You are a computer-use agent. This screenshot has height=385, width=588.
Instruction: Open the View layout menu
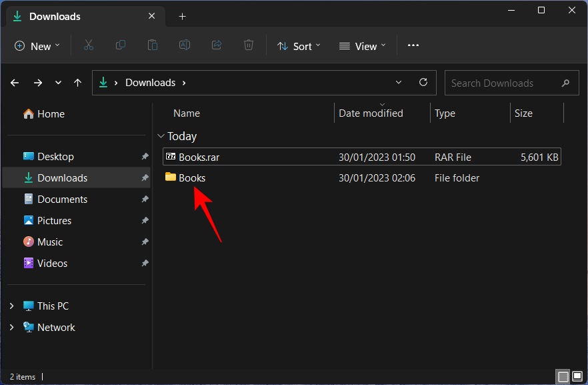coord(362,46)
